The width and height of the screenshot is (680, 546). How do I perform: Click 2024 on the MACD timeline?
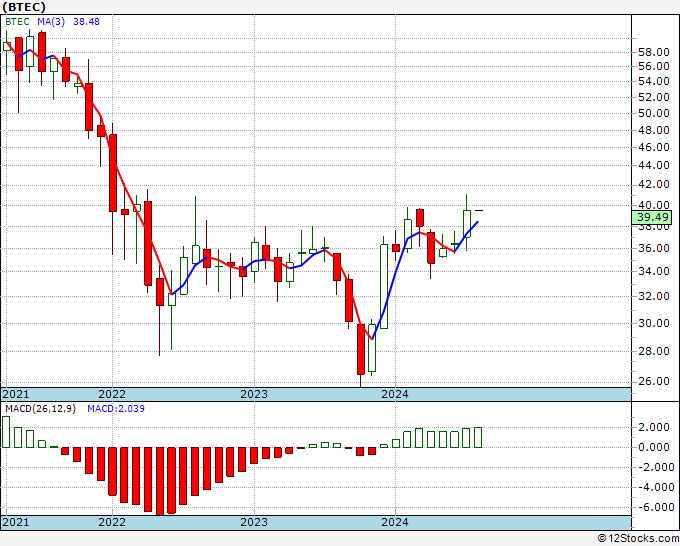tap(395, 522)
